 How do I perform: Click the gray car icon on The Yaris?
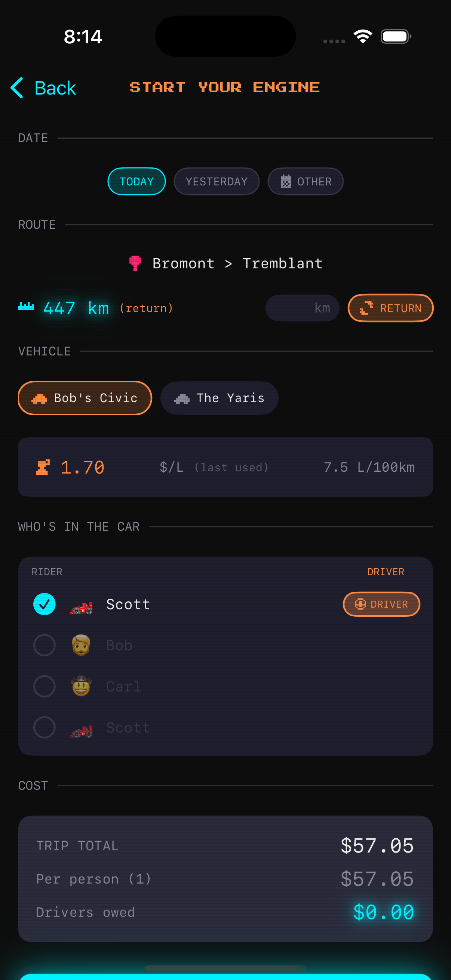click(x=182, y=398)
